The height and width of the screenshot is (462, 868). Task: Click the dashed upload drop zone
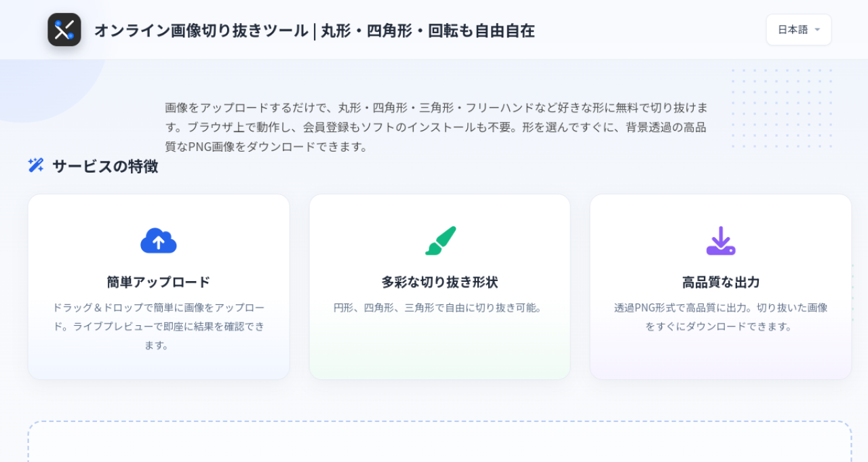439,442
